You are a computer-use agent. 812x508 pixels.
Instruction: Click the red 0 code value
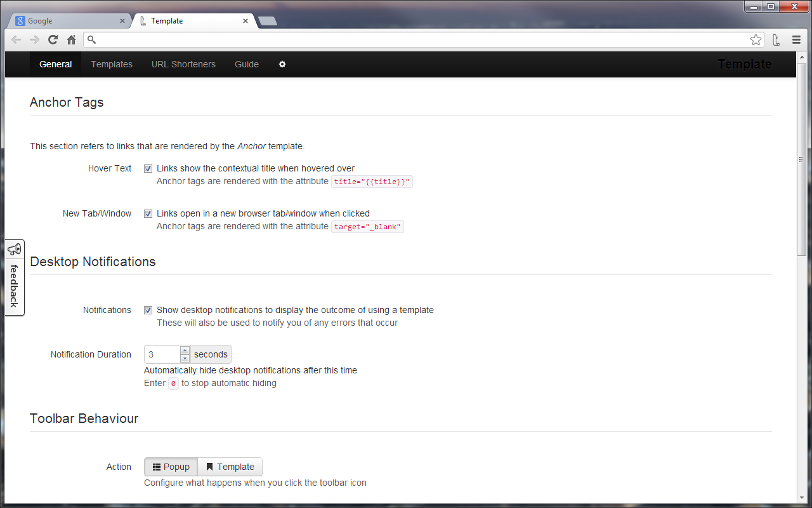click(174, 384)
